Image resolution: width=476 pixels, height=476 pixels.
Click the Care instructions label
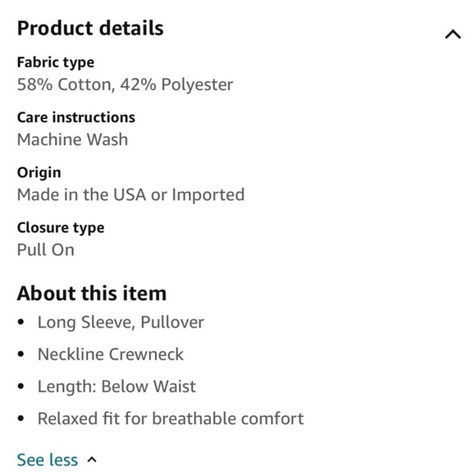tap(76, 117)
